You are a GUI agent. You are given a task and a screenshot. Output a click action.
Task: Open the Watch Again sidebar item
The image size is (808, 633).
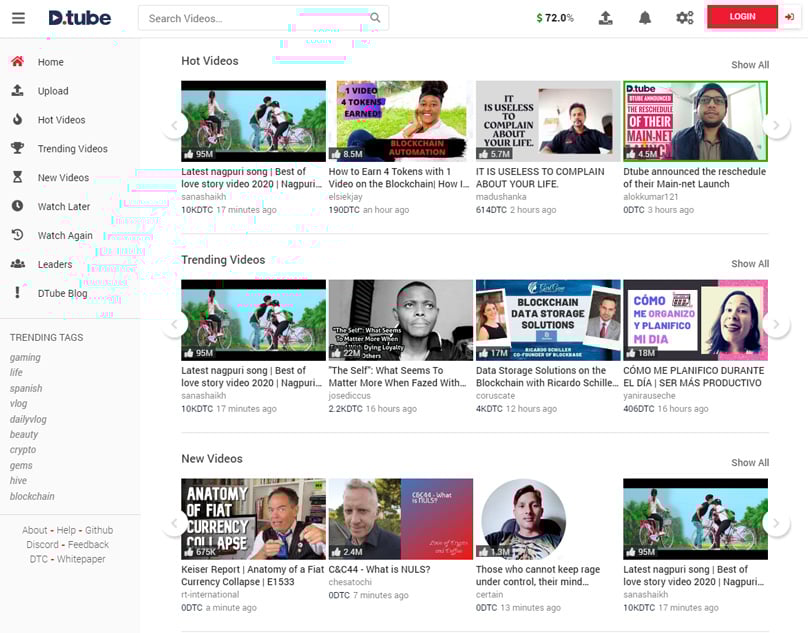[65, 235]
